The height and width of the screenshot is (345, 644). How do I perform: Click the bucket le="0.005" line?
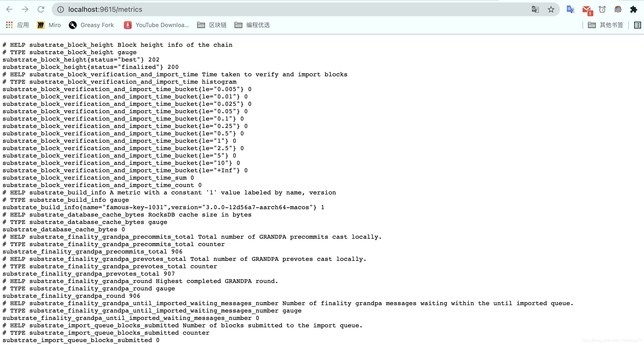point(127,89)
